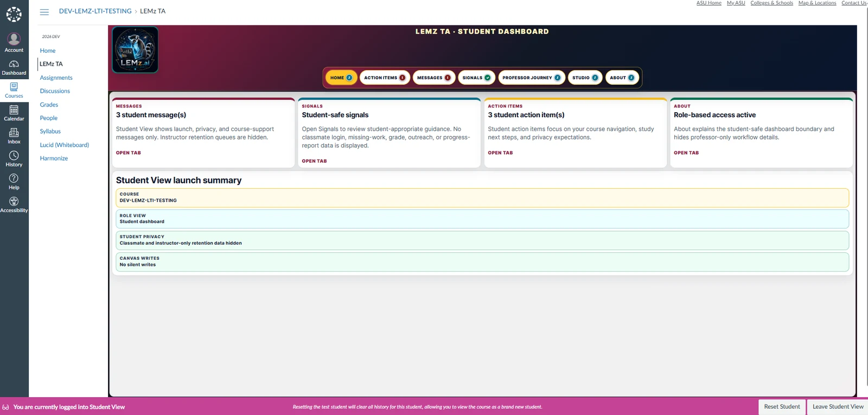This screenshot has width=868, height=415.
Task: Switch to the ACTION ITEMS tab
Action: pos(385,78)
